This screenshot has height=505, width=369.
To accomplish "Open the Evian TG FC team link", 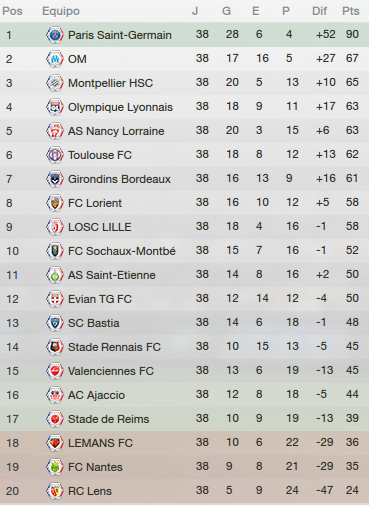I will [100, 299].
